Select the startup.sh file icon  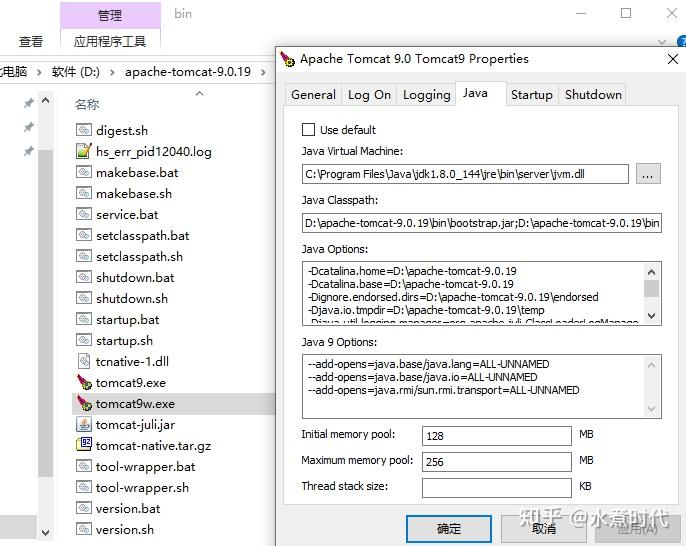(x=84, y=340)
